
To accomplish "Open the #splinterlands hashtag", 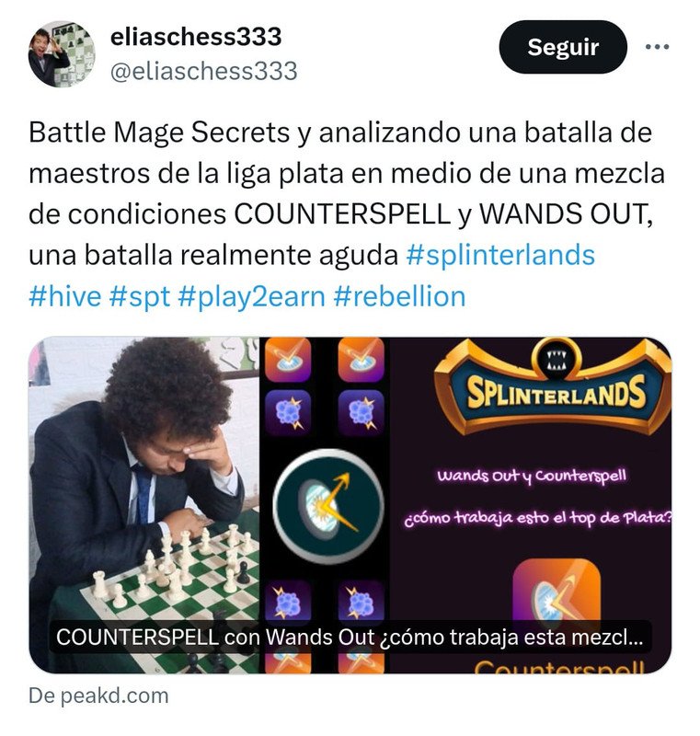I will [x=500, y=256].
